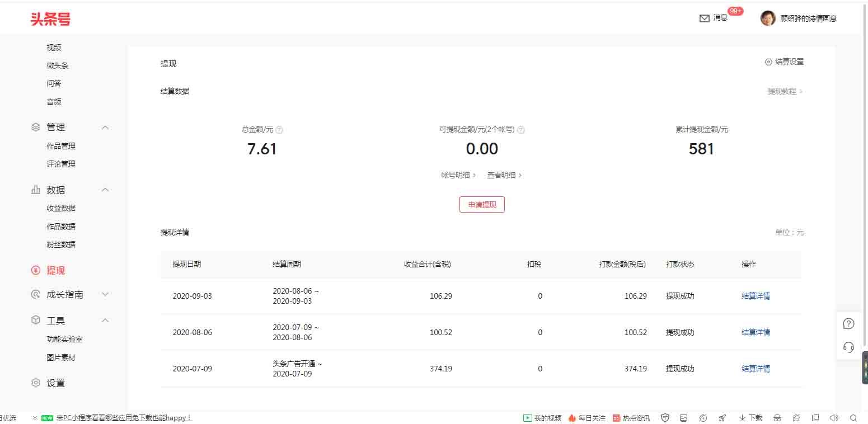The image size is (868, 424).
Task: Click the 成长指南 target icon
Action: click(x=36, y=294)
